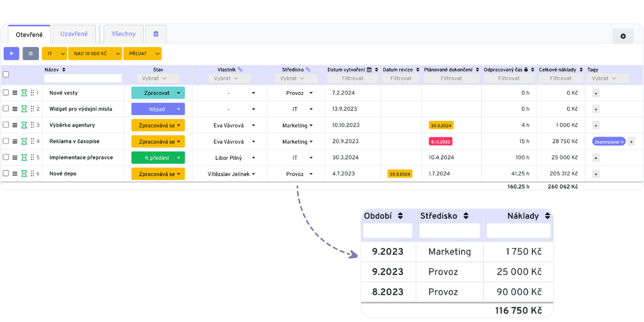Open the task Implementace přepravce
Screen dimensions: 644x322
coord(80,158)
